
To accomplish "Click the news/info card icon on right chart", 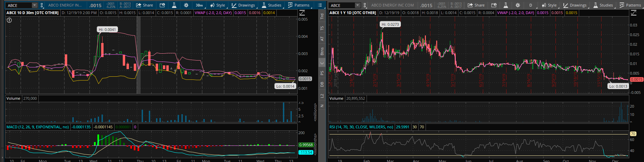I will pyautogui.click(x=494, y=5).
